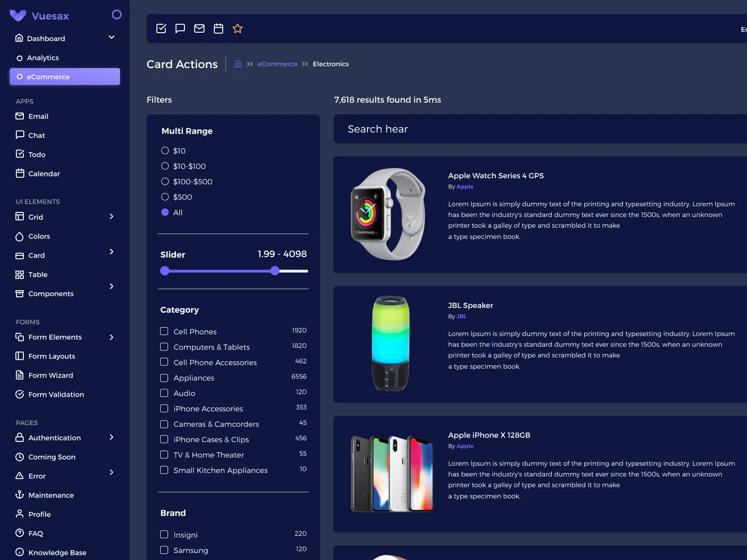Select the Colors droplet icon in the sidebar
Screen dimensions: 747x560
(19, 236)
